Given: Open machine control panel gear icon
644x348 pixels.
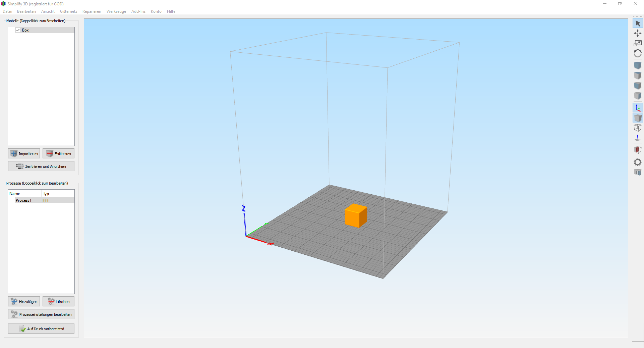Looking at the screenshot, I should click(x=638, y=162).
